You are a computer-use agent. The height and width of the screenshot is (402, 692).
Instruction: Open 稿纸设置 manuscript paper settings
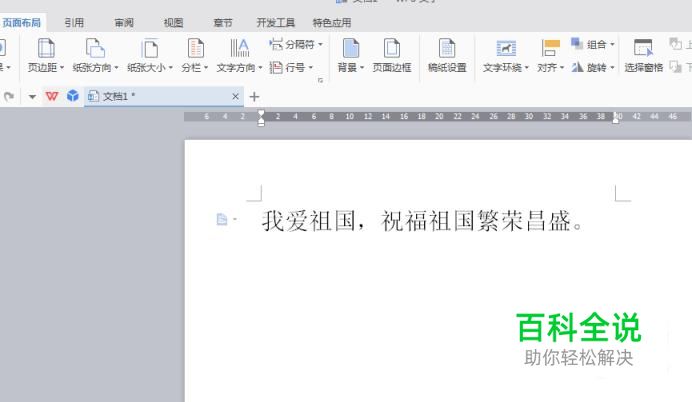click(x=447, y=54)
